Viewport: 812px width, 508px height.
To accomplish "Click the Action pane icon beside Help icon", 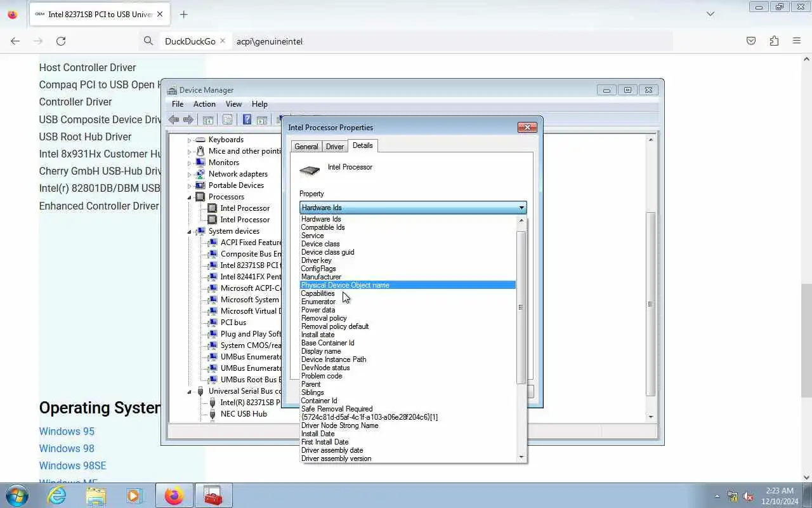I will tap(261, 119).
